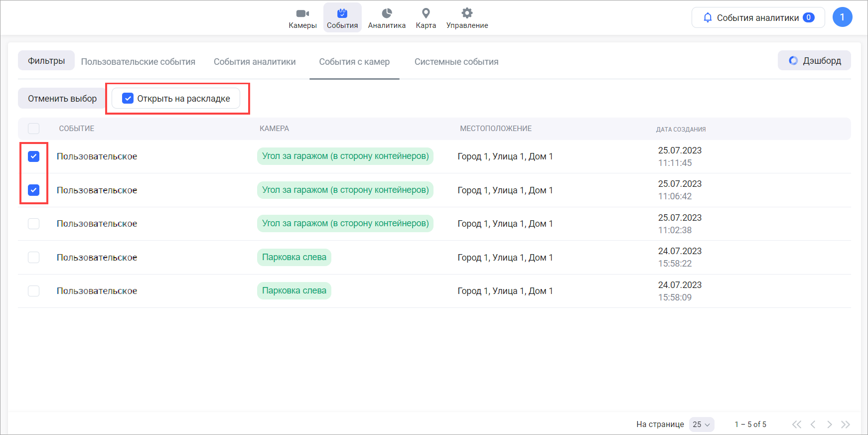
Task: Click the Открыть на раскладке button
Action: 176,99
